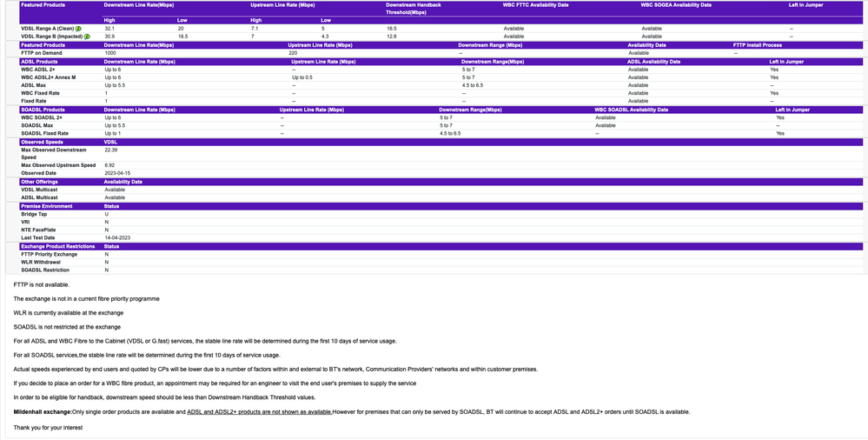This screenshot has width=868, height=440.
Task: Click the 'Downstream Handback Threshold(Mbps)' header
Action: [x=414, y=9]
